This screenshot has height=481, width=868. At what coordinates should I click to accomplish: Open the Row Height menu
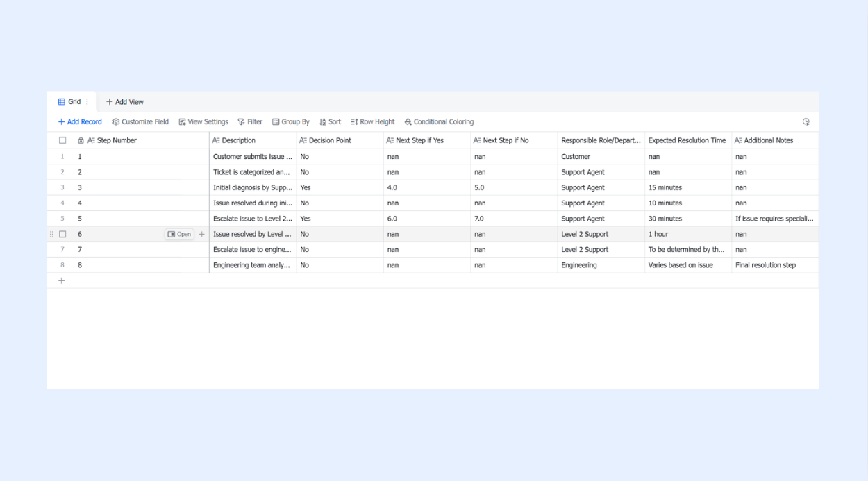[x=373, y=121]
